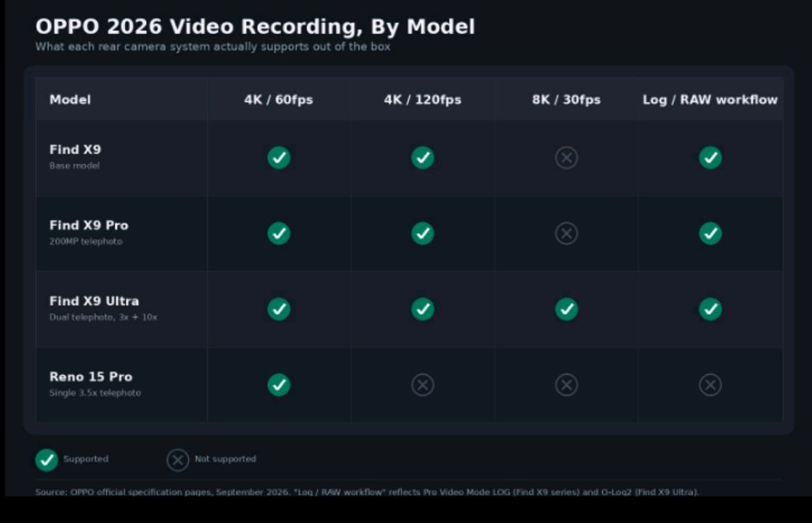Click the Find X9 Ultra 8K / 30fps checkmark
The height and width of the screenshot is (523, 812).
coord(567,309)
